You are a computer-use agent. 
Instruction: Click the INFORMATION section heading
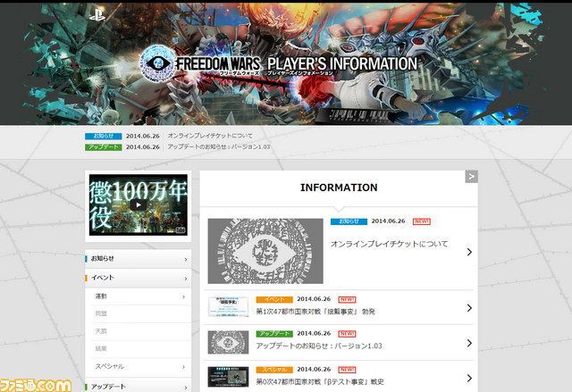click(339, 188)
